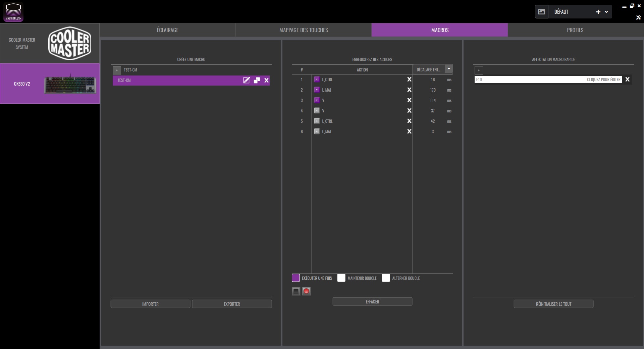Enable Exécuter une fois option
The width and height of the screenshot is (644, 349).
tap(296, 278)
